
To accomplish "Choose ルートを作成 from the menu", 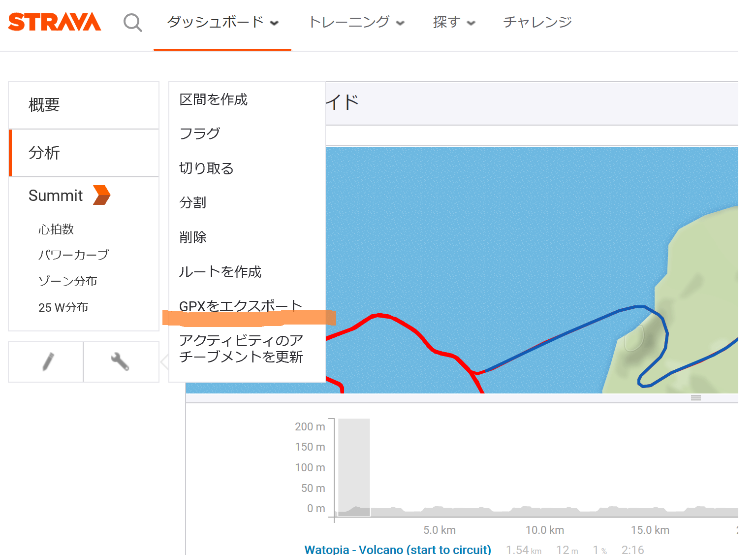I will (220, 271).
